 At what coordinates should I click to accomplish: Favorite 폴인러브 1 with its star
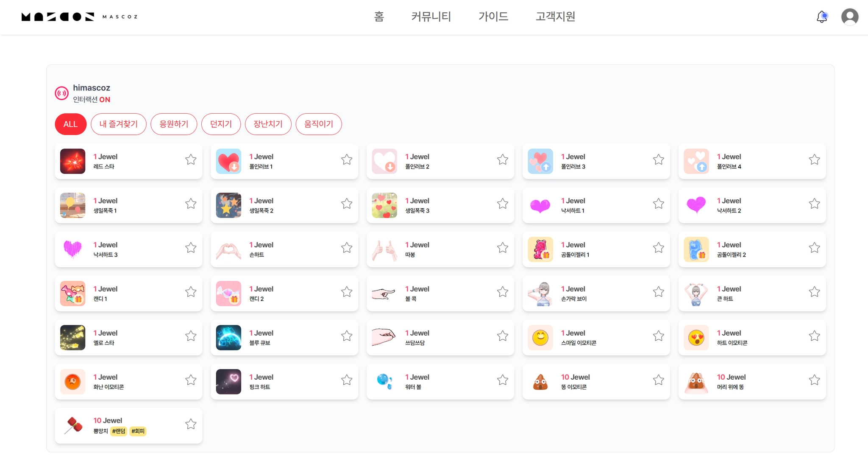point(347,160)
